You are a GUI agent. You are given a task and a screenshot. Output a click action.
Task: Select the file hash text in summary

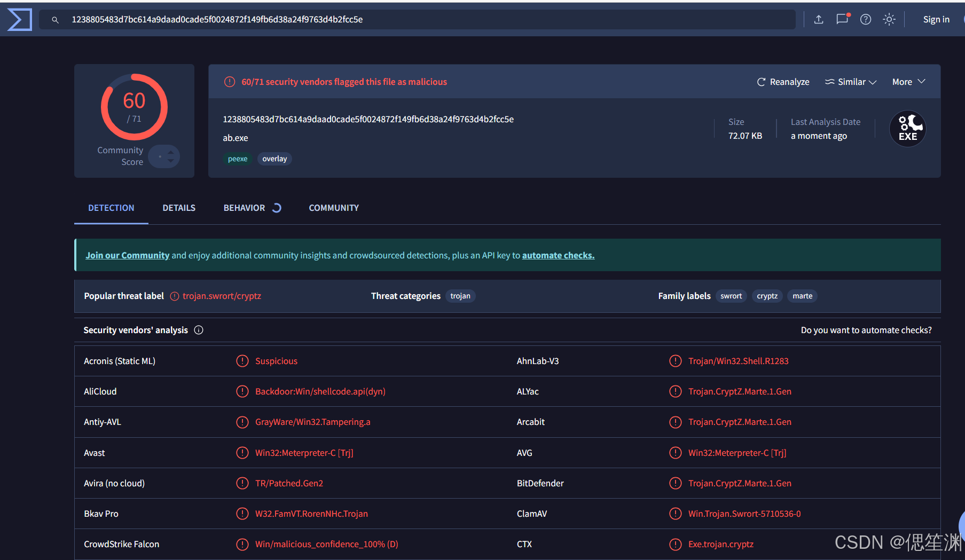point(368,119)
